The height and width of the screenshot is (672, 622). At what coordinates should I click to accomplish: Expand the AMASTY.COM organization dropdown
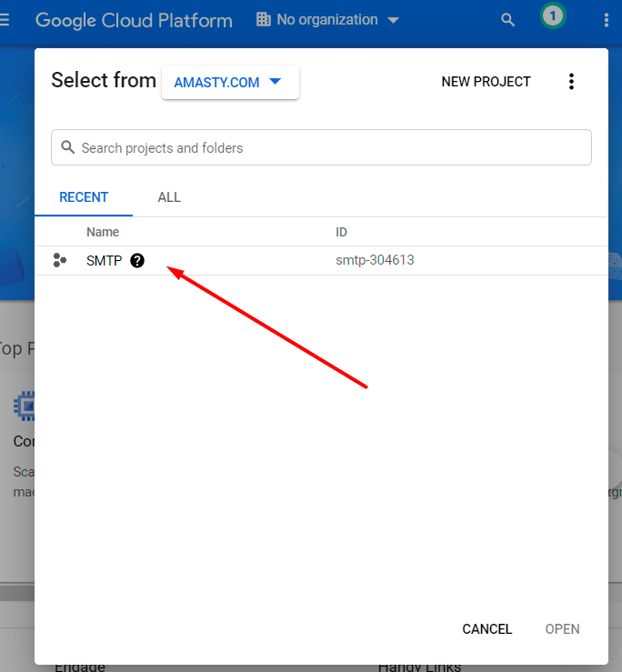click(x=230, y=82)
